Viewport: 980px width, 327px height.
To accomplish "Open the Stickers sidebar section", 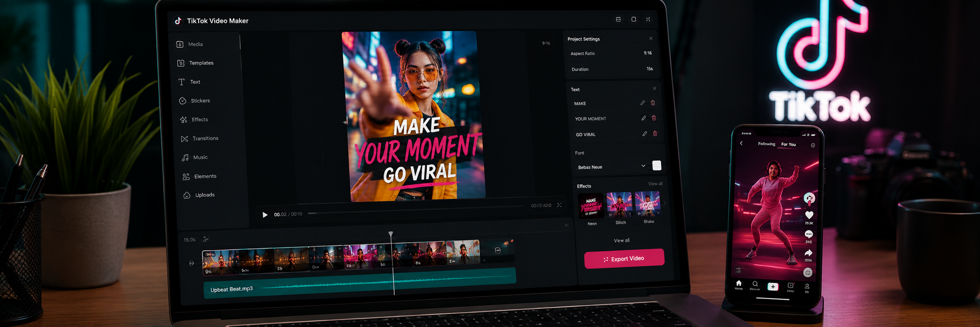I will [194, 101].
